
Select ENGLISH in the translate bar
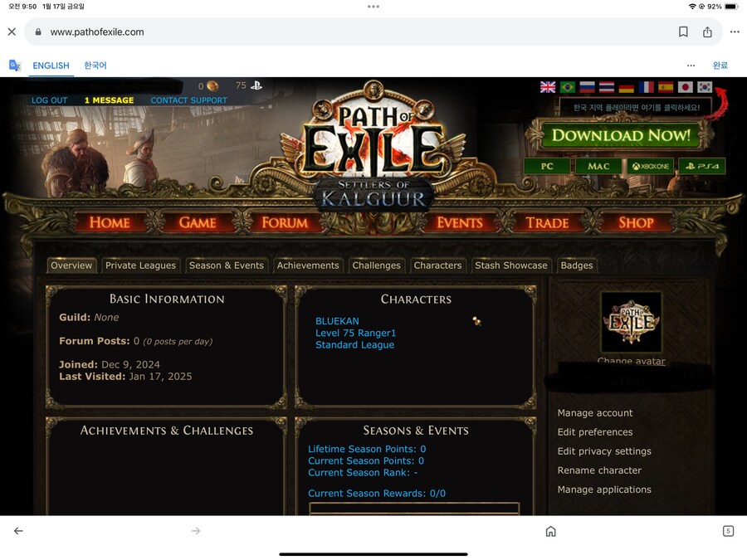[51, 66]
